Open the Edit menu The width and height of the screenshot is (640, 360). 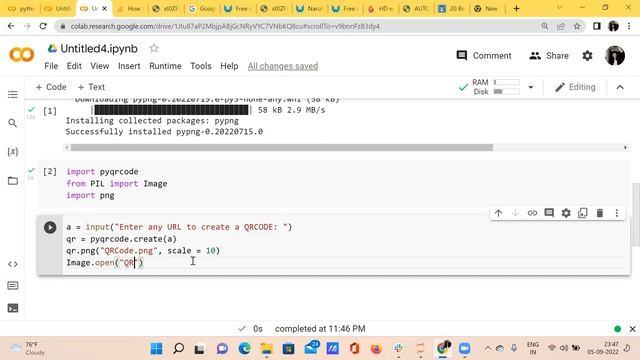pyautogui.click(x=74, y=66)
